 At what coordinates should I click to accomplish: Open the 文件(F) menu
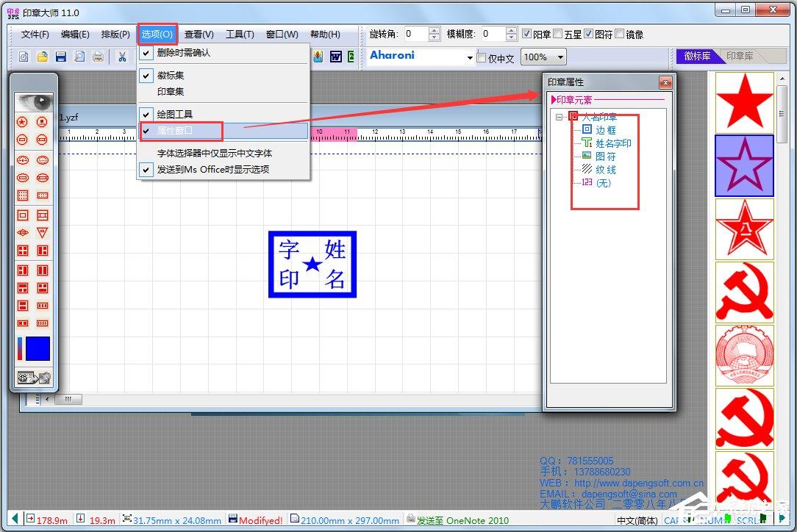point(35,34)
